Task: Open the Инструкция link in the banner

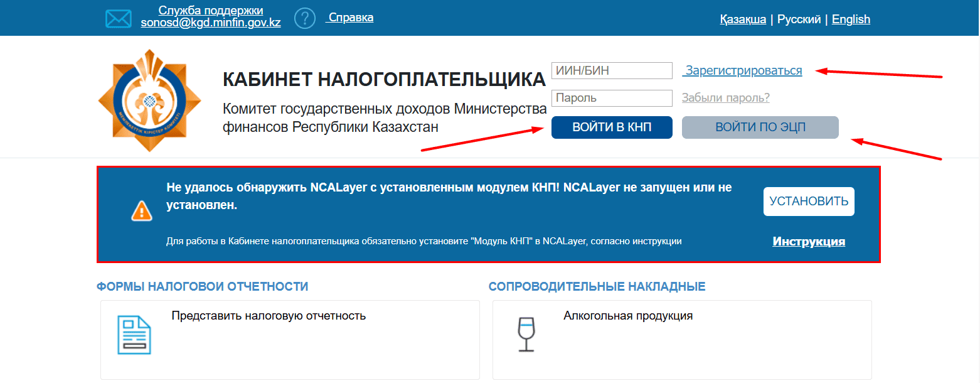Action: point(808,240)
